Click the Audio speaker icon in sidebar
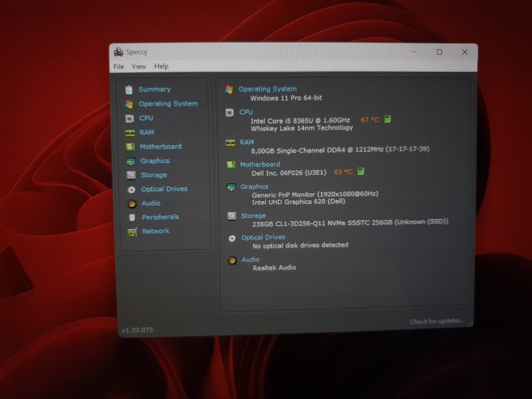Viewport: 532px width, 399px height. pyautogui.click(x=132, y=203)
